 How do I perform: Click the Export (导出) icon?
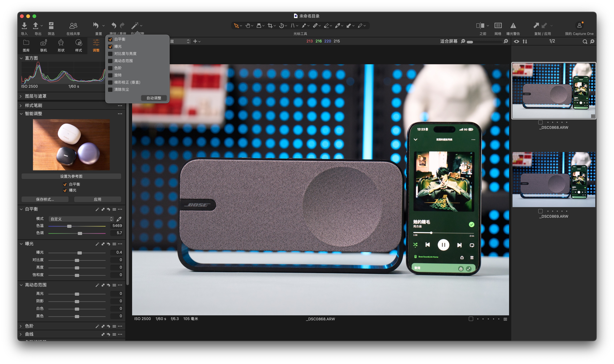point(36,26)
